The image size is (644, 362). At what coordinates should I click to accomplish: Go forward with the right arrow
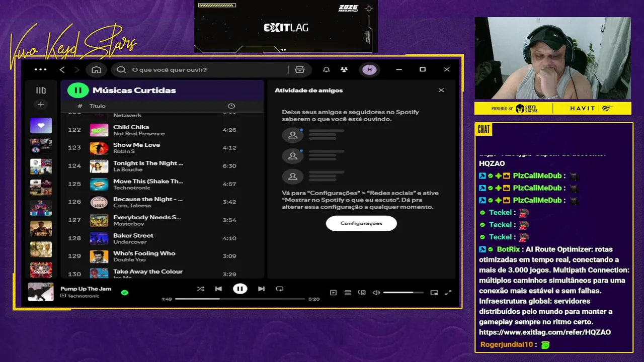tap(76, 69)
